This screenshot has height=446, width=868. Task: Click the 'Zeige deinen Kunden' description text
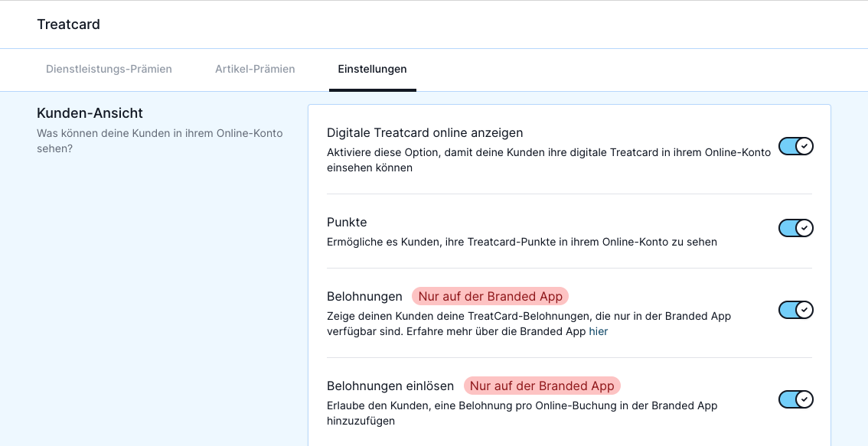click(529, 324)
